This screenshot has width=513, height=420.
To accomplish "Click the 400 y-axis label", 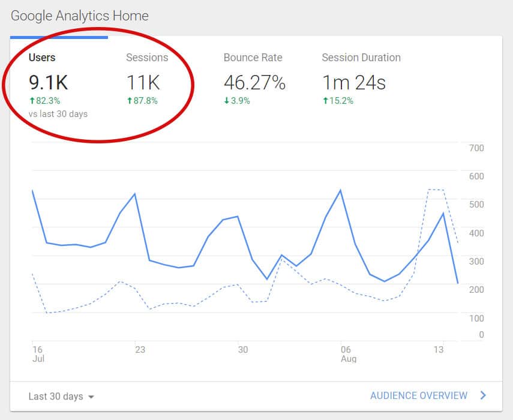I will point(476,233).
